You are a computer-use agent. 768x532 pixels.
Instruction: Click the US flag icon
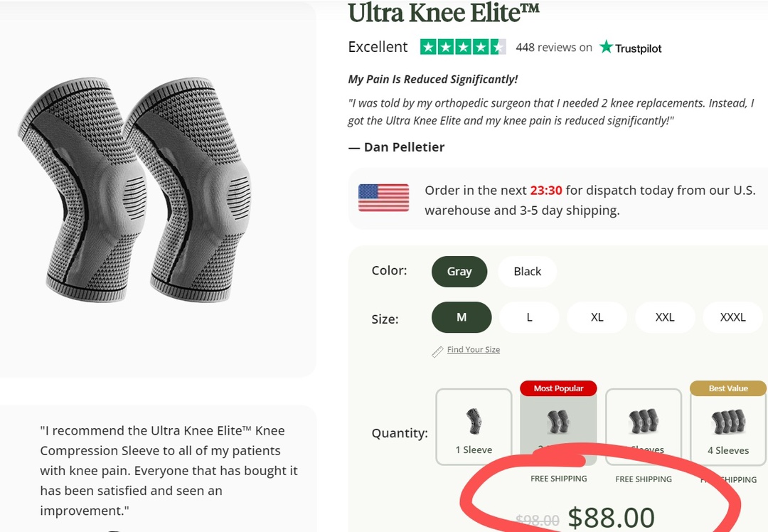tap(383, 198)
